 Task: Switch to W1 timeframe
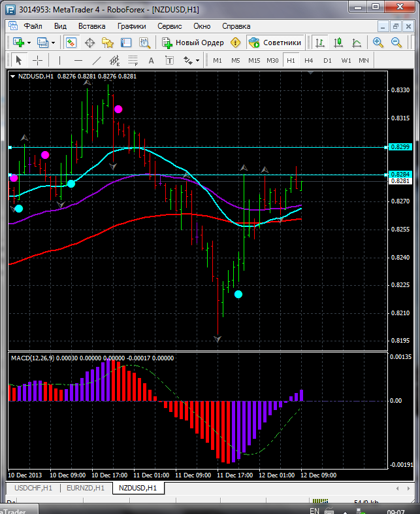(x=346, y=60)
